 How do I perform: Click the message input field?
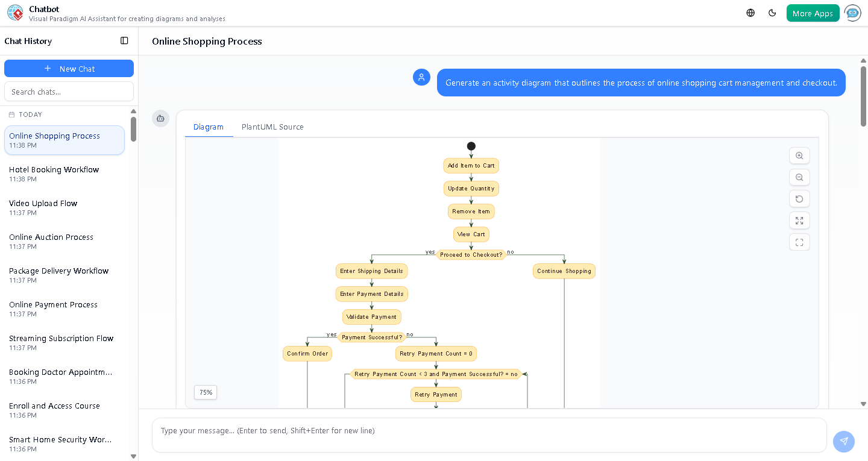click(489, 430)
